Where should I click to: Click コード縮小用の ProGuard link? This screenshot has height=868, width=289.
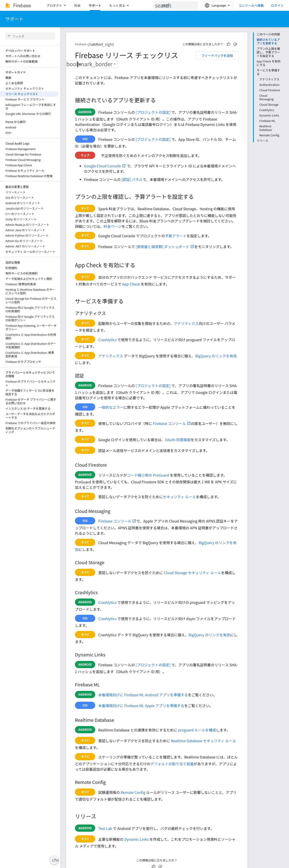148,475
